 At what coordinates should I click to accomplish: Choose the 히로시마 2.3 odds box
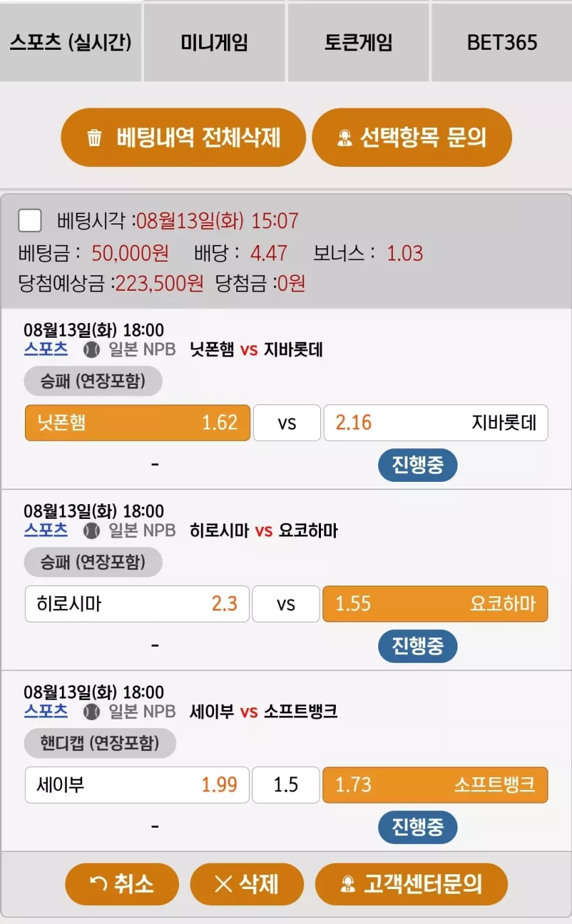(137, 604)
